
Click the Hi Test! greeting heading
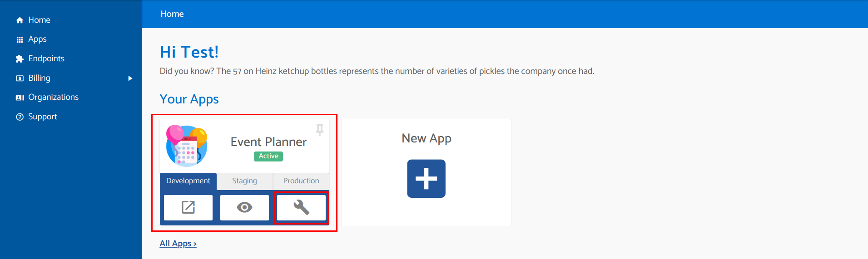(x=189, y=52)
